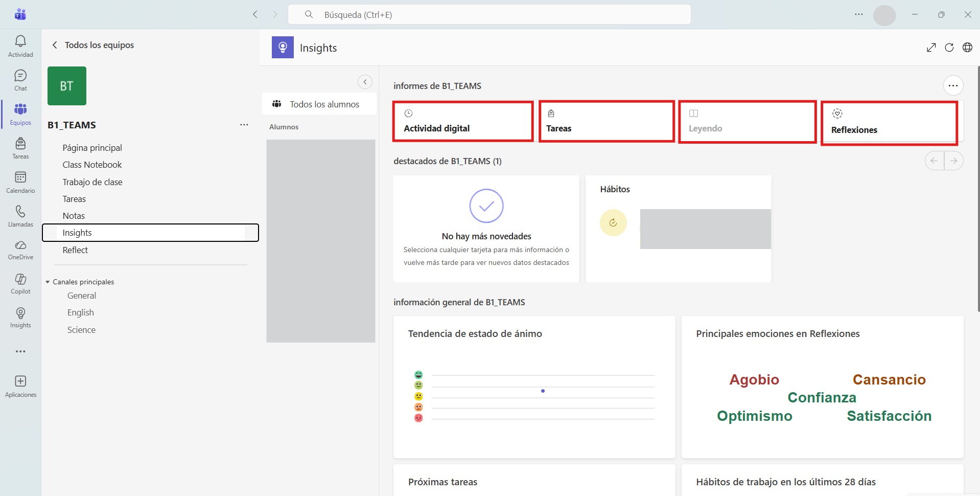Viewport: 980px width, 496px height.
Task: Click the title bar ellipsis settings menu
Action: [x=859, y=14]
